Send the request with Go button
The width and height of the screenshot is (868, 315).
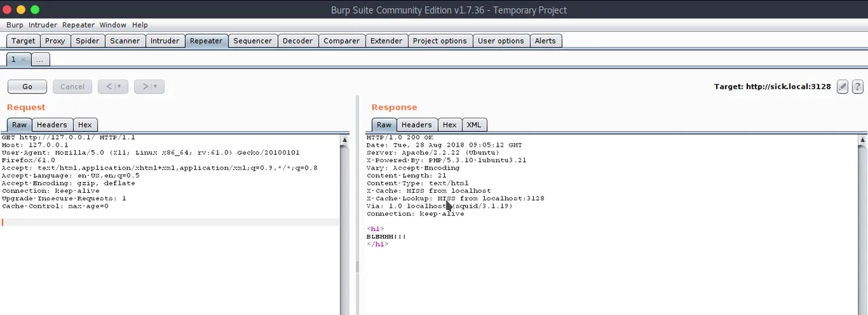[x=27, y=86]
